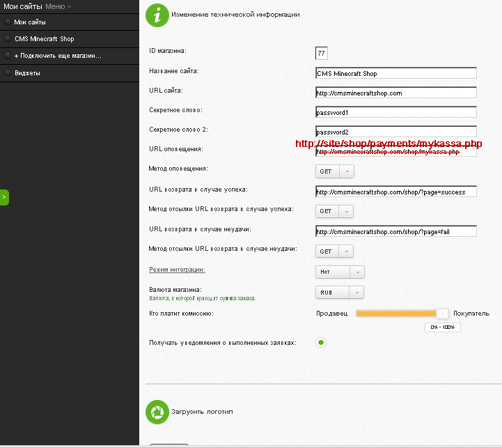Click Подключить еще магазин sidebar link
The image size is (502, 448).
point(58,56)
